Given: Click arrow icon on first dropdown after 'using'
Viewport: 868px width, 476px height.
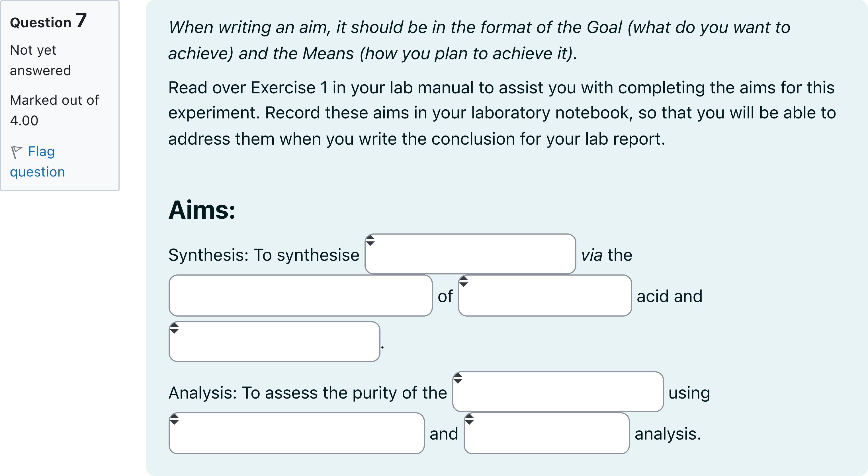Looking at the screenshot, I should [174, 419].
